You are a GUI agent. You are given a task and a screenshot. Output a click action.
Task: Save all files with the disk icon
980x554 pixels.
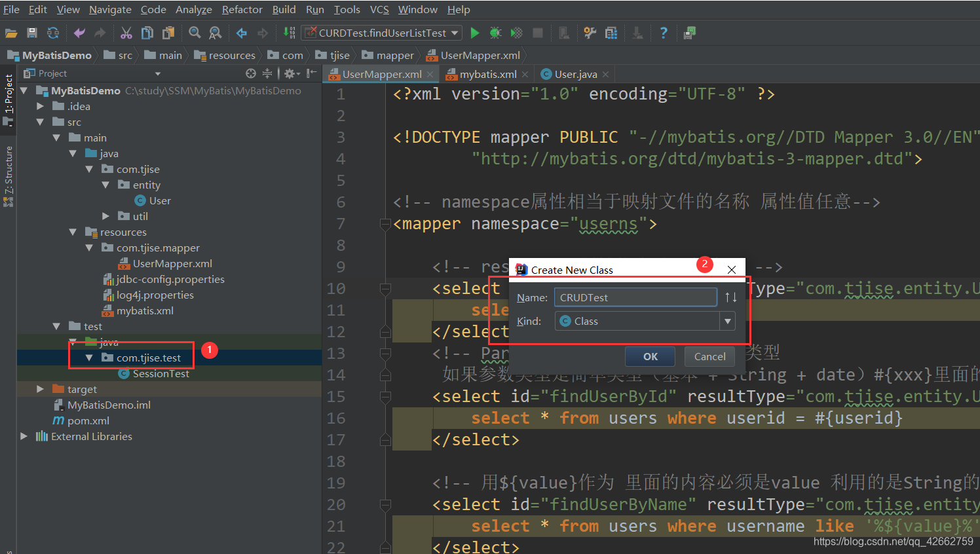point(32,33)
